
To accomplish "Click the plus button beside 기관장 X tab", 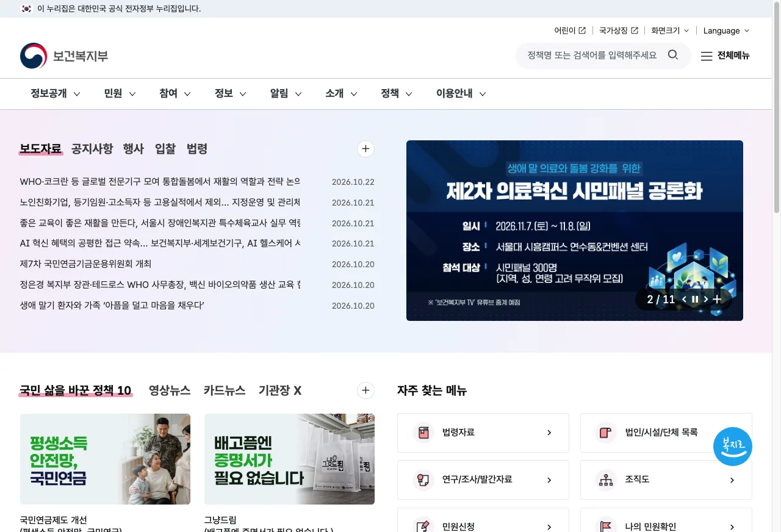I will [365, 390].
